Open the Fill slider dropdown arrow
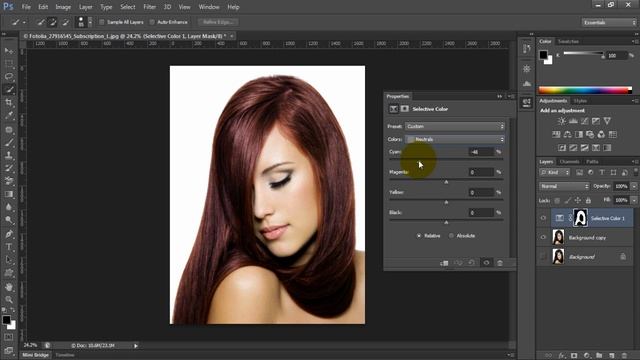This screenshot has height=360, width=640. pyautogui.click(x=634, y=200)
